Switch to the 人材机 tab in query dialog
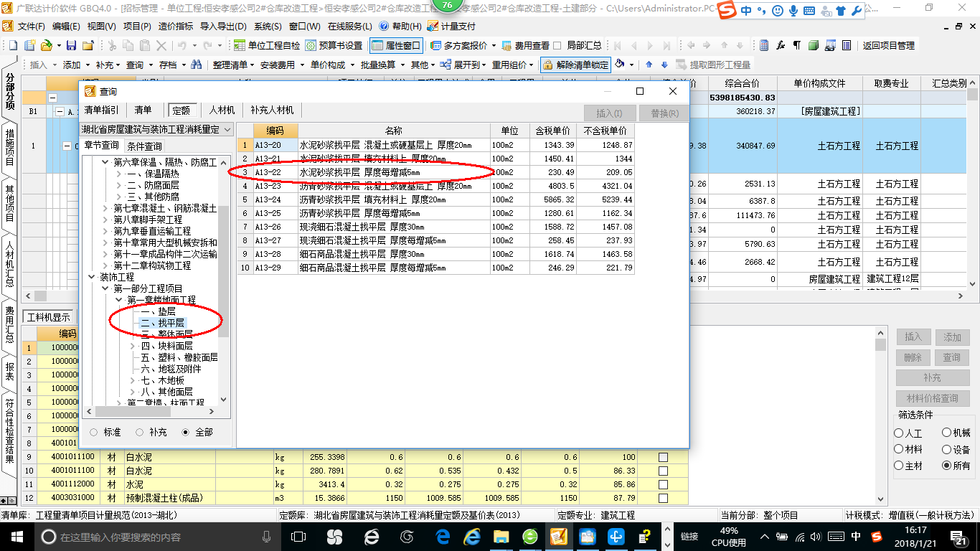Viewport: 980px width, 551px height. [222, 110]
